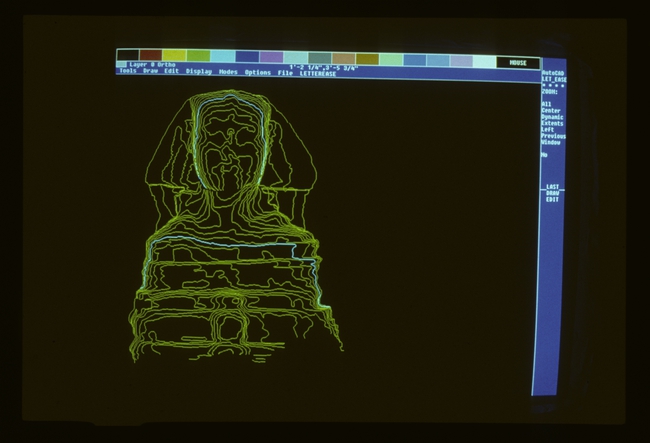Open the Display menu
The height and width of the screenshot is (443, 650).
click(x=198, y=72)
